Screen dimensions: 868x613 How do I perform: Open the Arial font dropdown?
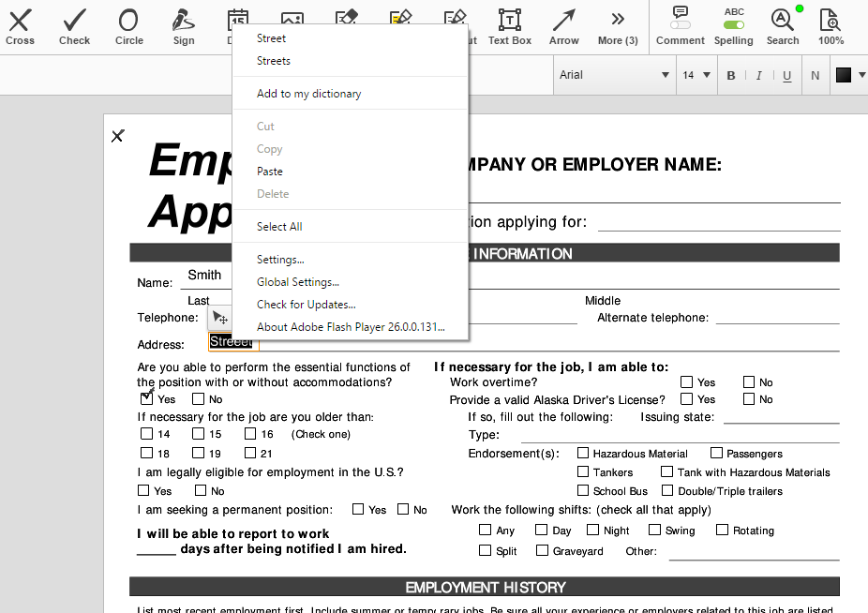[615, 75]
